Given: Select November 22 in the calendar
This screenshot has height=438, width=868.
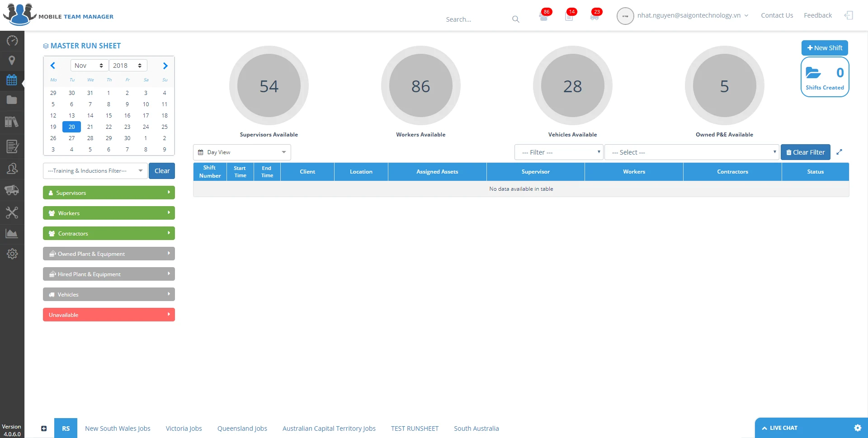Looking at the screenshot, I should [108, 127].
